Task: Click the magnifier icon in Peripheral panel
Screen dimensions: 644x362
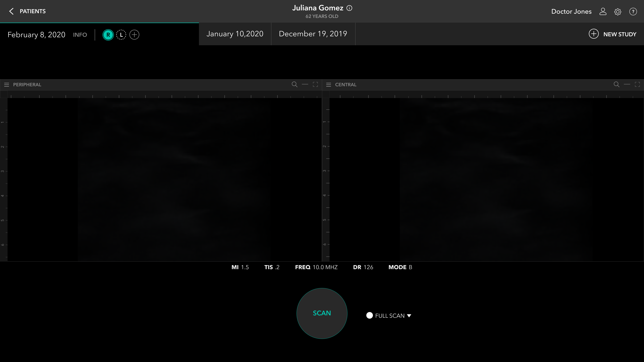Action: click(x=294, y=85)
